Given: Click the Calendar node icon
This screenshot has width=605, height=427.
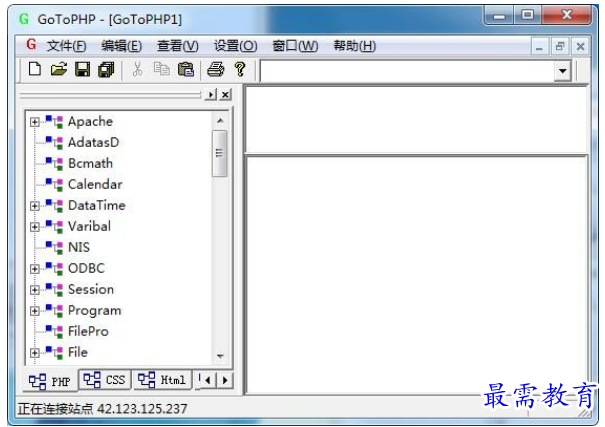Looking at the screenshot, I should (54, 184).
